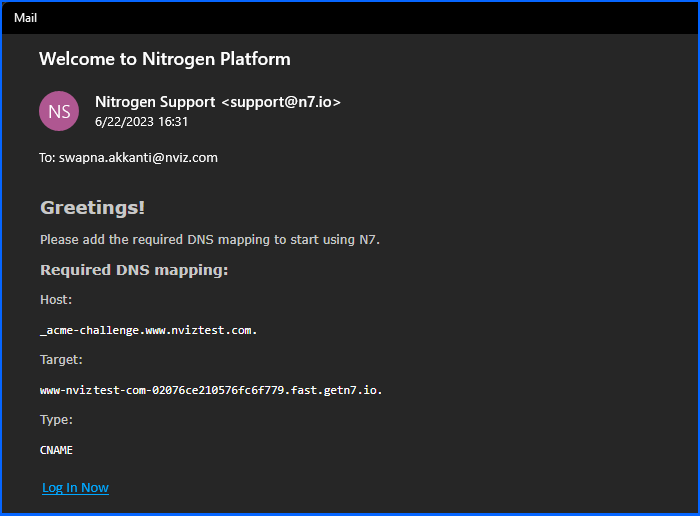700x516 pixels.
Task: Click the Required DNS mapping heading
Action: [134, 270]
